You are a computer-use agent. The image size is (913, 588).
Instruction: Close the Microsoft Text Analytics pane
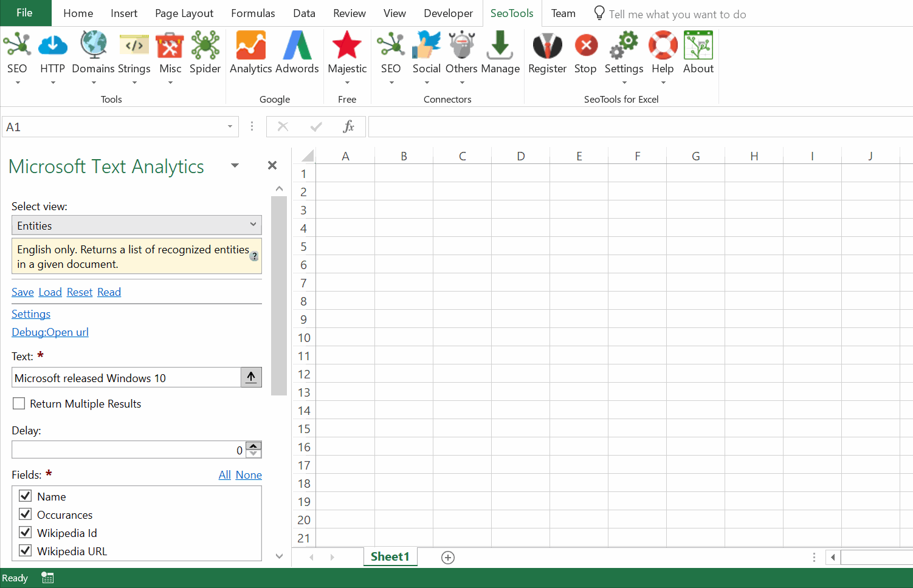click(x=272, y=165)
